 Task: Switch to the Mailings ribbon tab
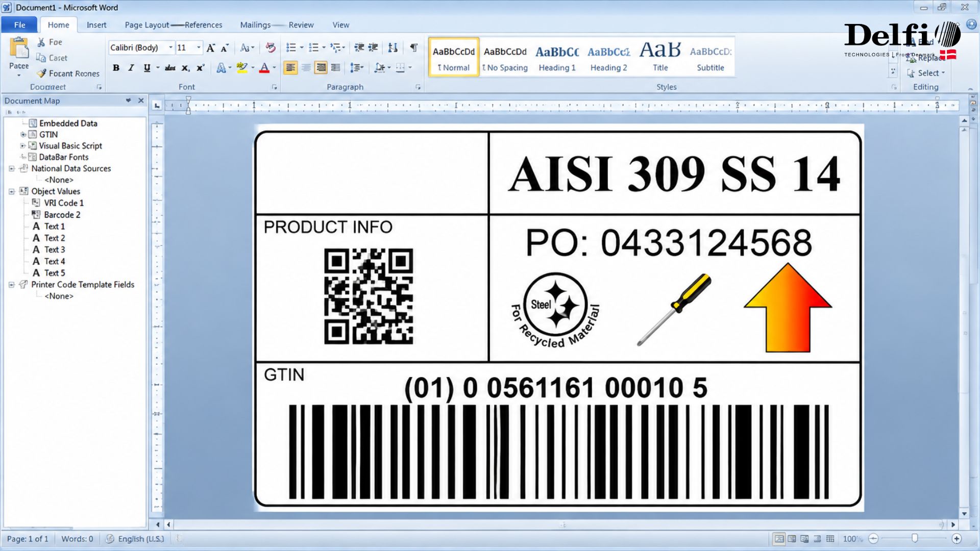click(255, 24)
